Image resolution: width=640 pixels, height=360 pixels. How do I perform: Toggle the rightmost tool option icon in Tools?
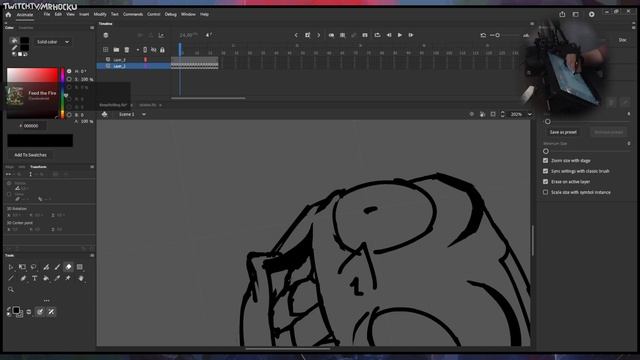[51, 312]
